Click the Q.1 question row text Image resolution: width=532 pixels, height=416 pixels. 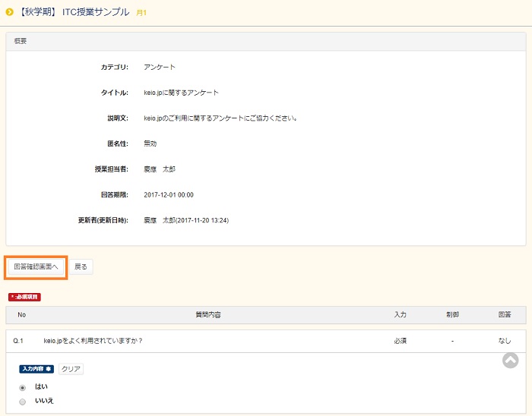[x=93, y=341]
